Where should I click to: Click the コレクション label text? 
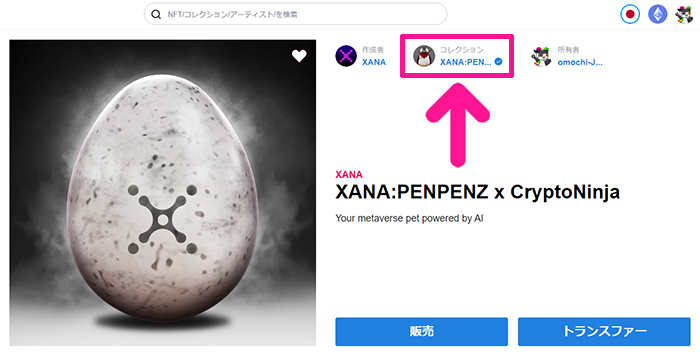tap(462, 50)
